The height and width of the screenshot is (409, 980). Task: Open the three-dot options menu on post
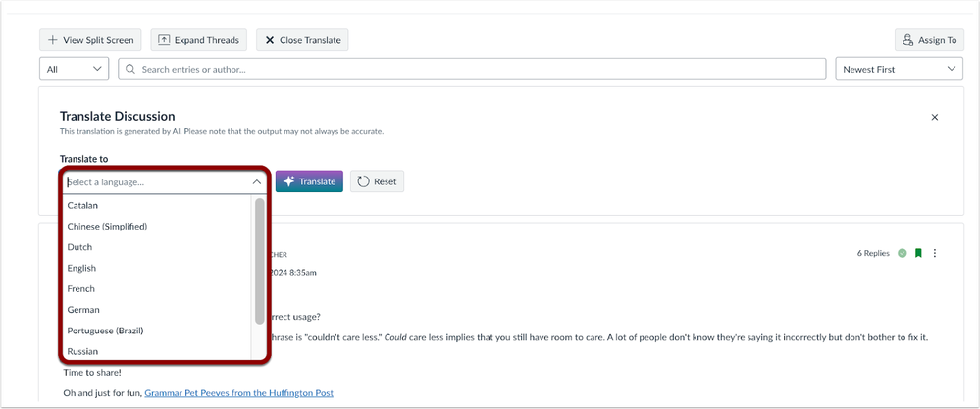(935, 253)
